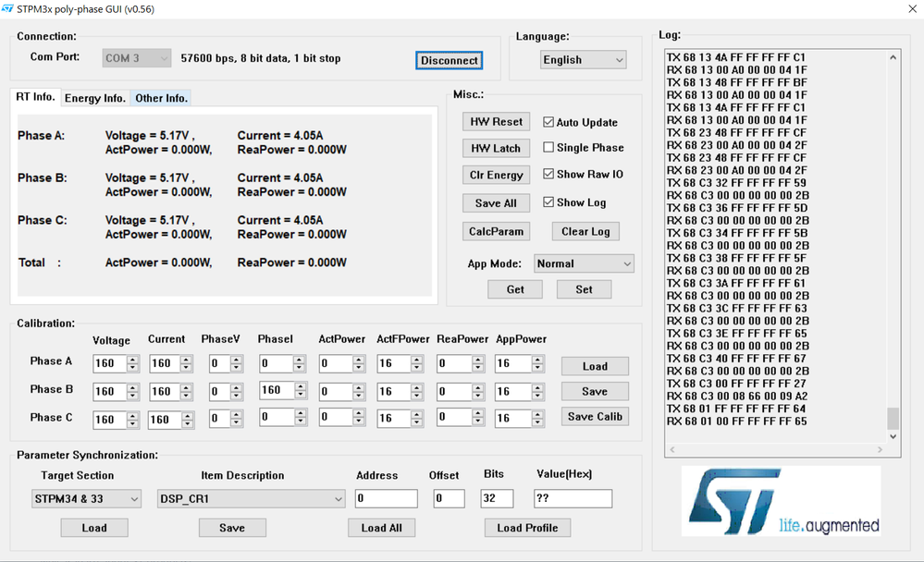Image resolution: width=924 pixels, height=562 pixels.
Task: Decrement Phase B Voltage spinner
Action: pyautogui.click(x=132, y=396)
